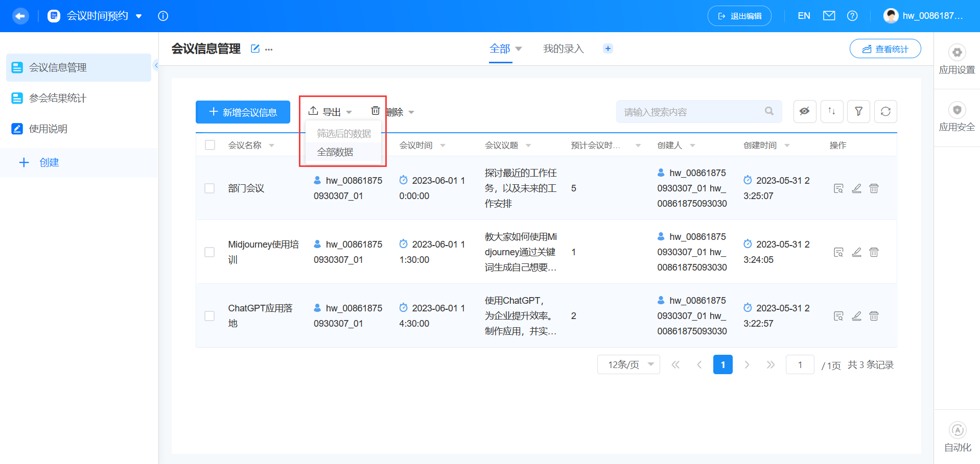Open the 12条/页 page size dropdown
The image size is (980, 464).
(x=628, y=364)
